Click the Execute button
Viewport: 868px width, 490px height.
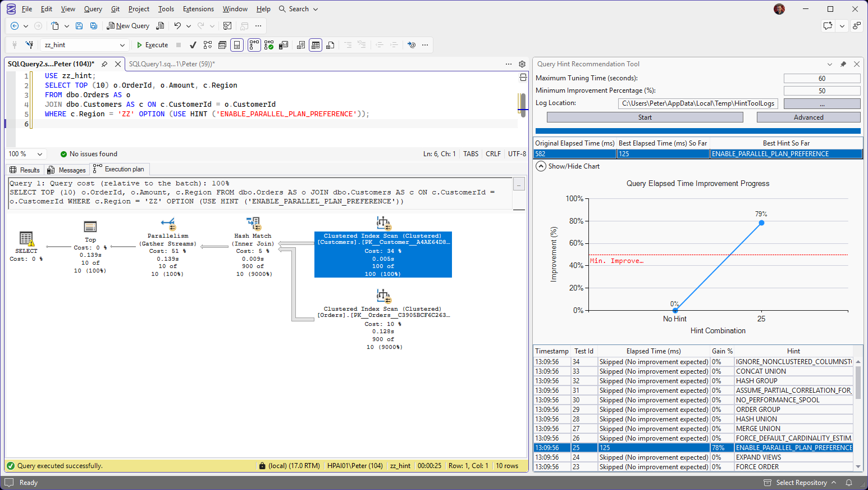152,45
